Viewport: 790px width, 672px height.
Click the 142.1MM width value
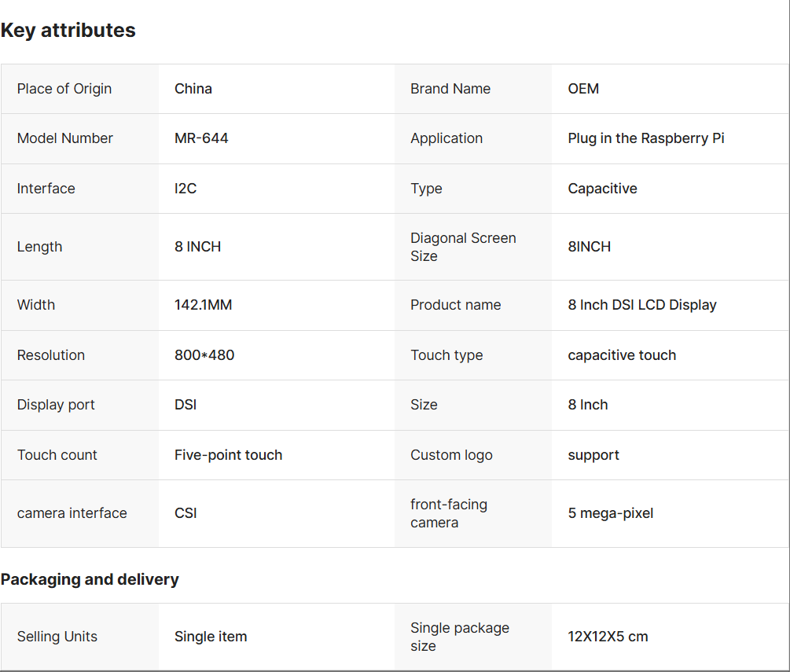click(x=203, y=305)
